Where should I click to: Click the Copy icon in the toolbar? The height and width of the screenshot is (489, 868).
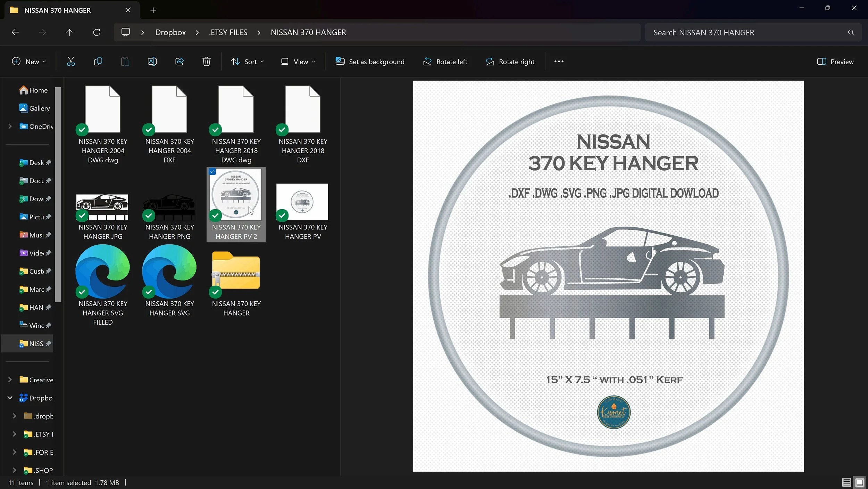(98, 62)
